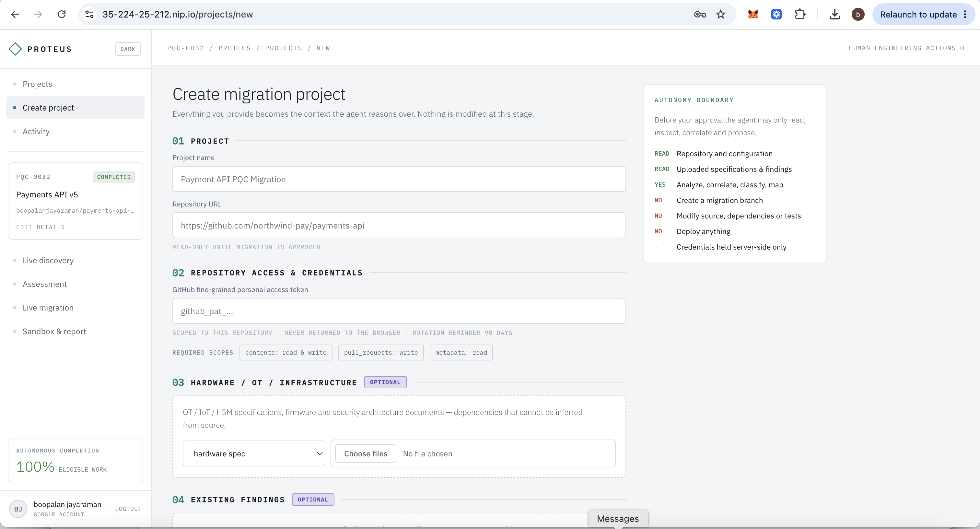Bookmark this page with the star icon
980x529 pixels.
click(x=720, y=15)
